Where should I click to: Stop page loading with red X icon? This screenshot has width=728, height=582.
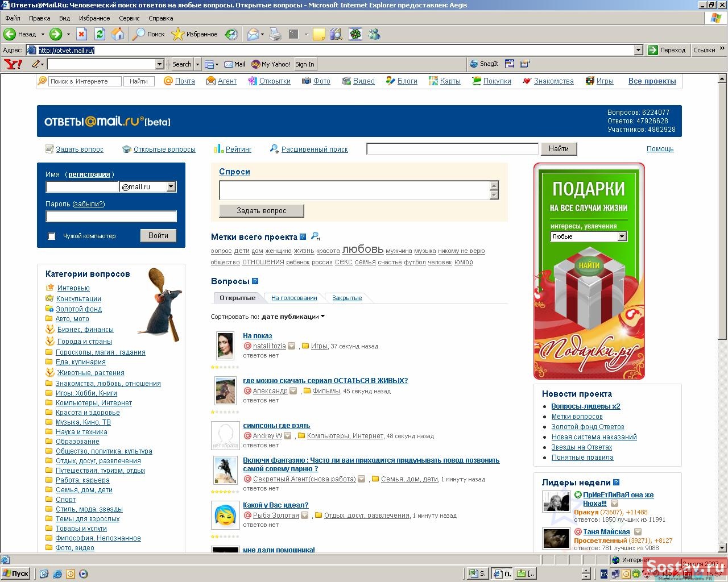coord(81,34)
